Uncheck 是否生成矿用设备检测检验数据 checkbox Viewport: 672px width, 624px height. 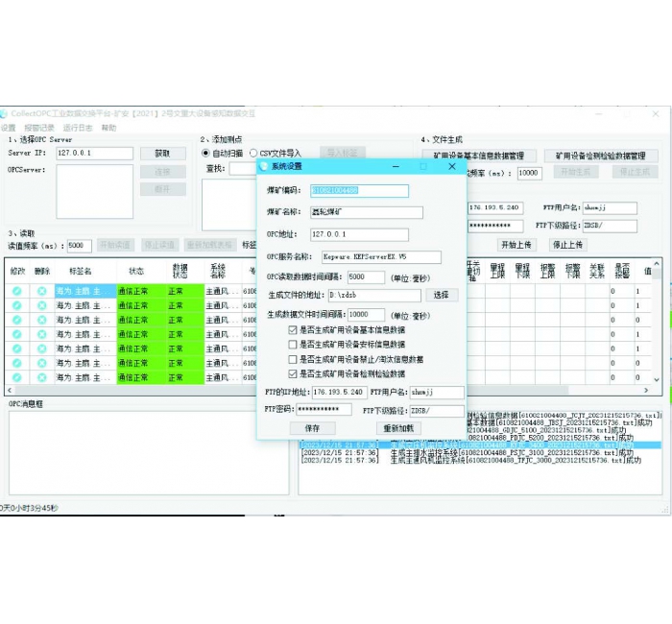(x=294, y=373)
